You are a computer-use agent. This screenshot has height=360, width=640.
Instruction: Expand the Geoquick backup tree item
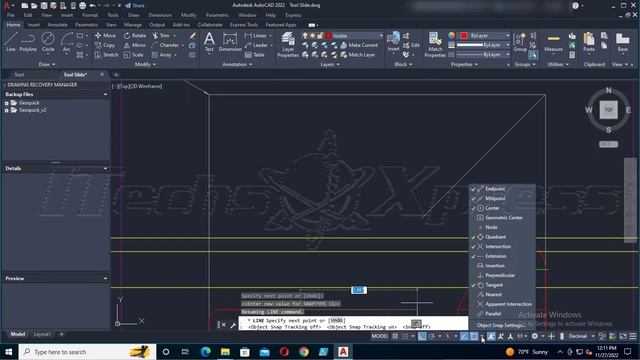(x=7, y=103)
